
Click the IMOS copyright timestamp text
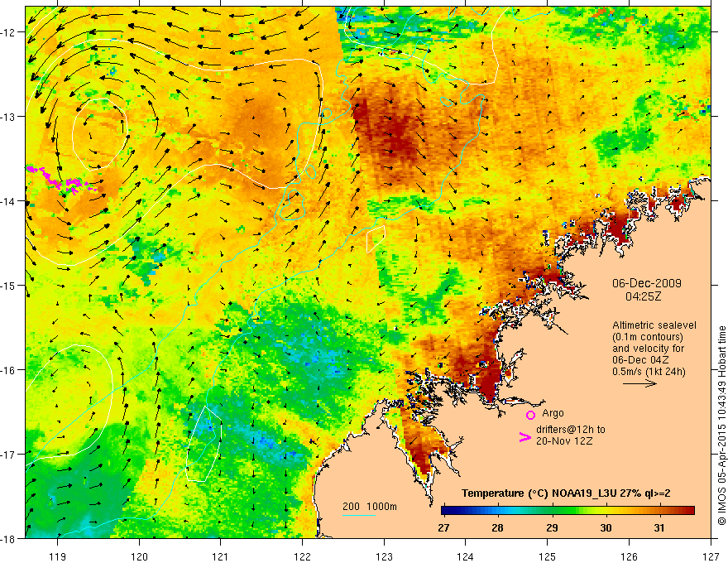coord(721,426)
